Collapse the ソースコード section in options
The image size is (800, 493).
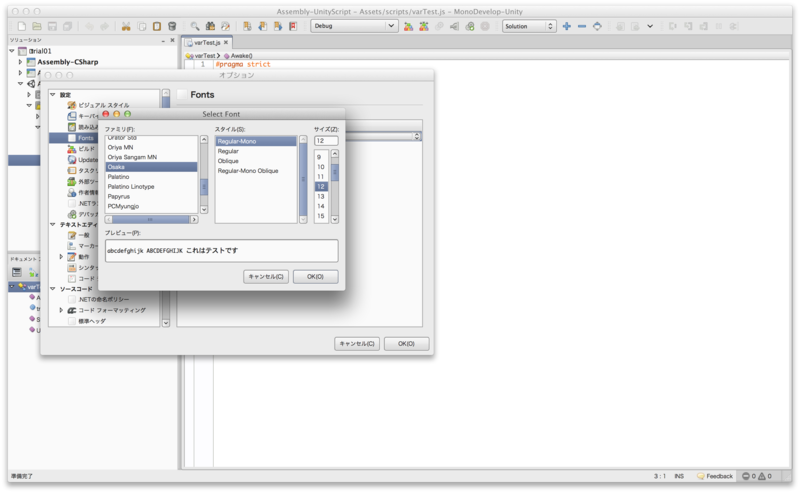53,288
